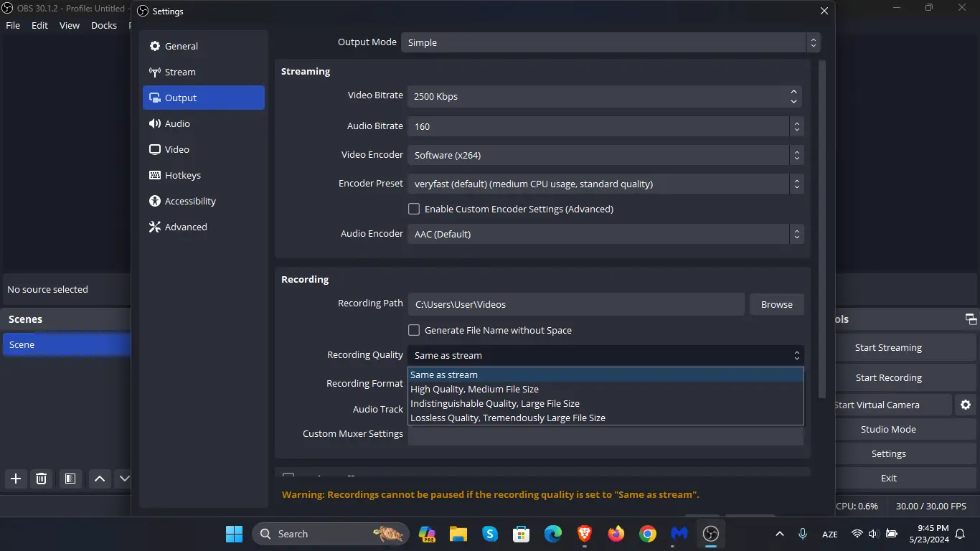
Task: Switch to Hotkeys settings section
Action: pyautogui.click(x=204, y=175)
